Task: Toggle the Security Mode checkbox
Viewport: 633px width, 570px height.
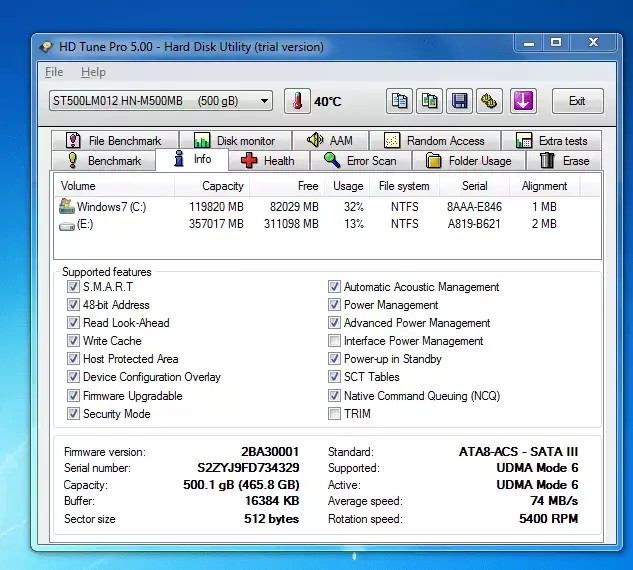Action: pos(73,413)
